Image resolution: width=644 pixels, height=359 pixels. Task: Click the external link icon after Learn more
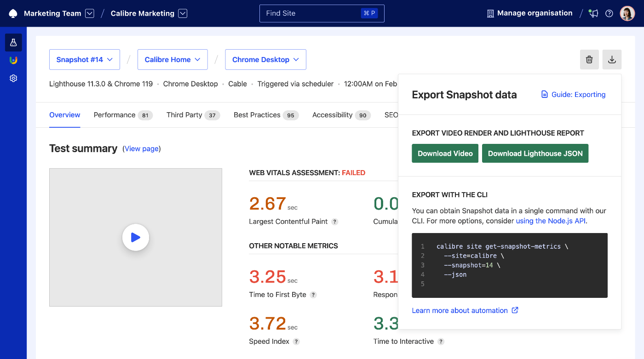515,310
